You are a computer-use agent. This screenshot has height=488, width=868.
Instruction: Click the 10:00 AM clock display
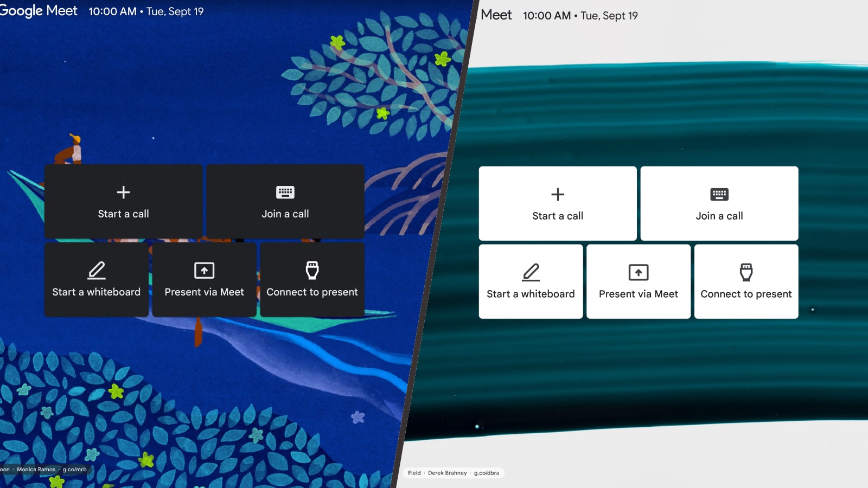(x=112, y=11)
